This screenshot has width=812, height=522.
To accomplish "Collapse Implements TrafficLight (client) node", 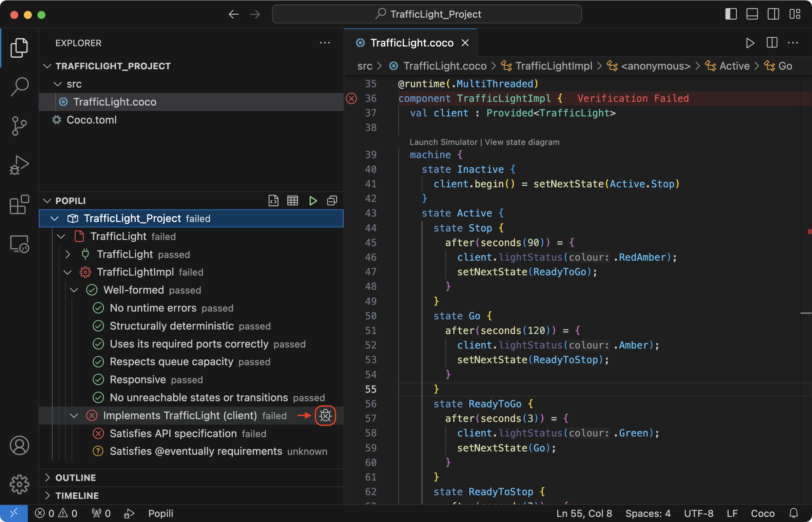I will (x=74, y=416).
